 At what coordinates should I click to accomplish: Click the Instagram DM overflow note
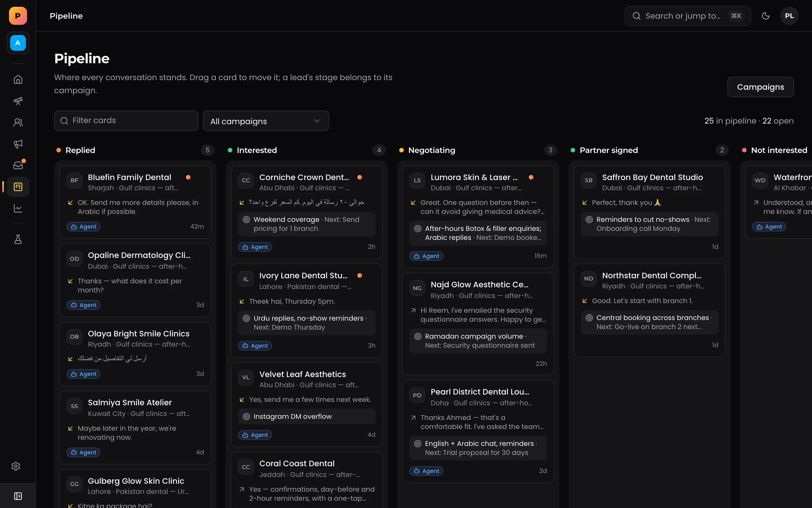point(307,417)
